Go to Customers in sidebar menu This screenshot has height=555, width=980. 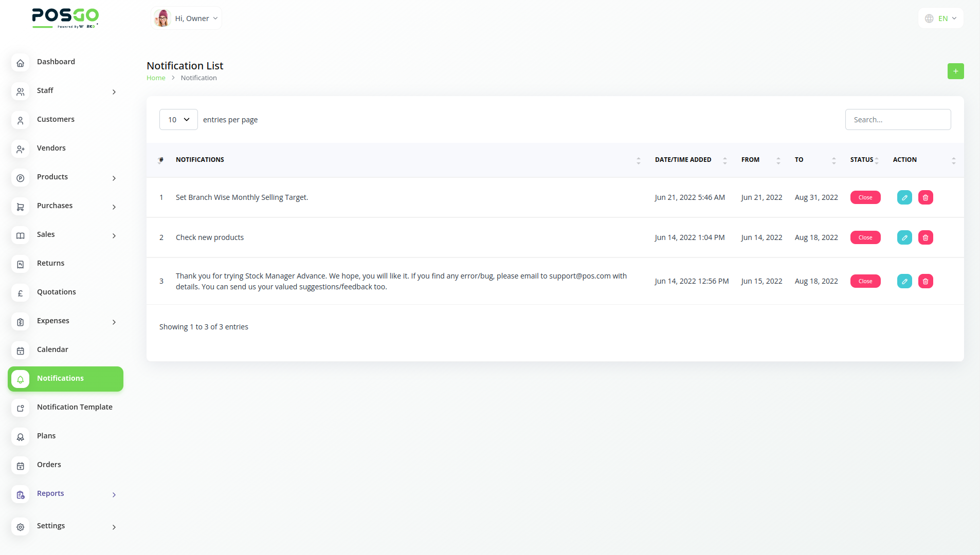[56, 119]
